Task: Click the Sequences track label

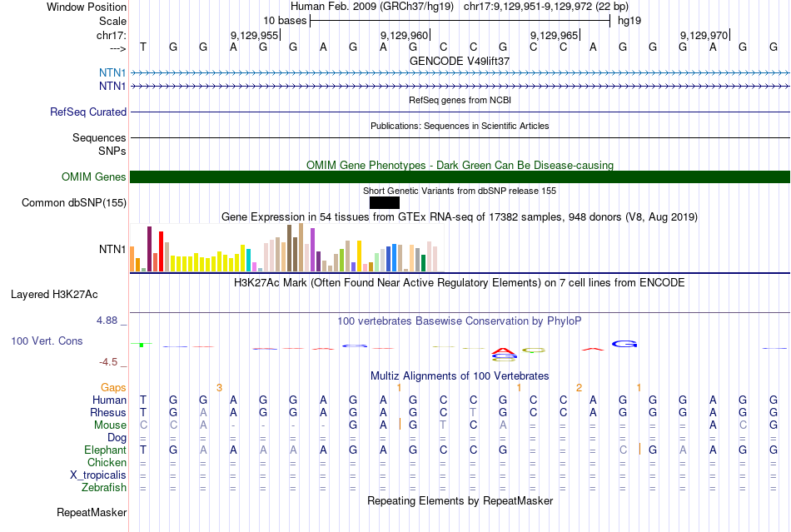Action: click(x=99, y=137)
